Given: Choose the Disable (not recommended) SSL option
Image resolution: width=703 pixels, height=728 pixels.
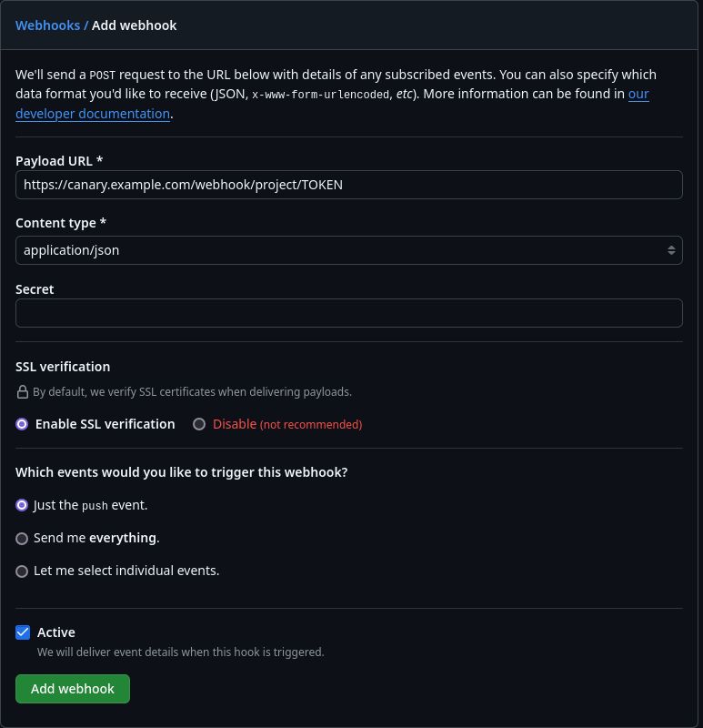Looking at the screenshot, I should pyautogui.click(x=199, y=424).
